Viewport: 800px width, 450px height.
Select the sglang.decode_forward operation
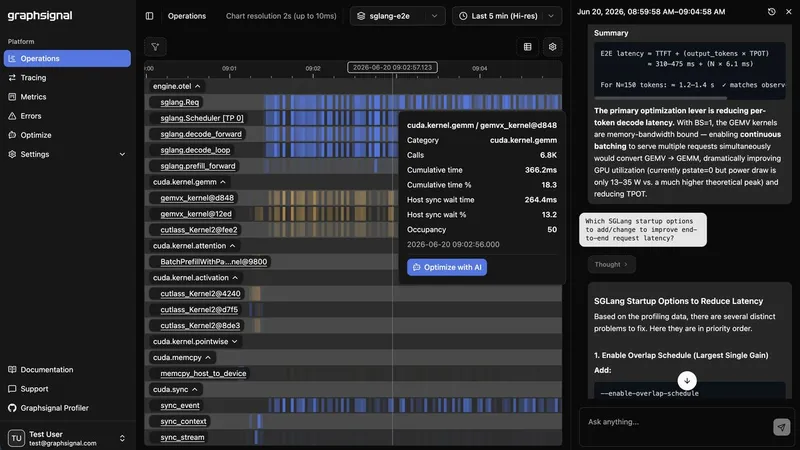(x=201, y=134)
